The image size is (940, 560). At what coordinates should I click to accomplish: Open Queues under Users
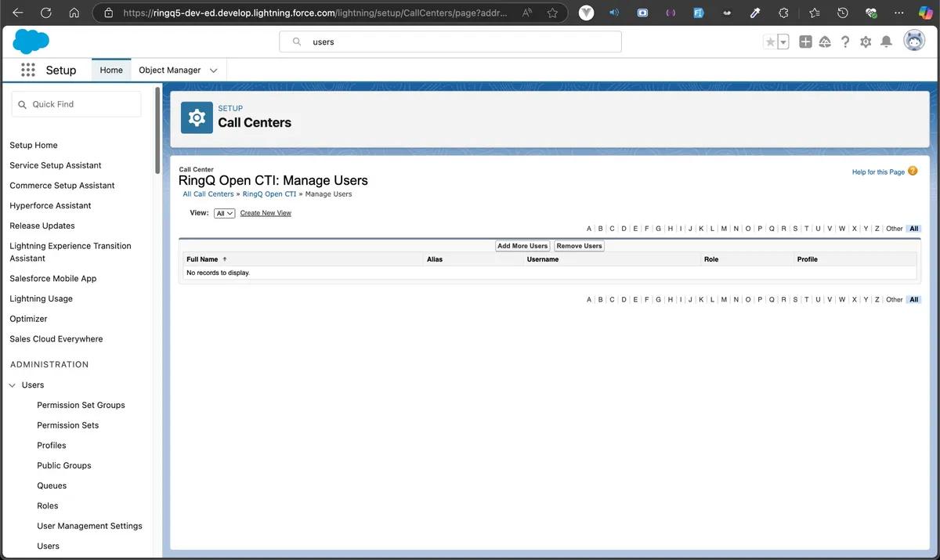tap(52, 486)
